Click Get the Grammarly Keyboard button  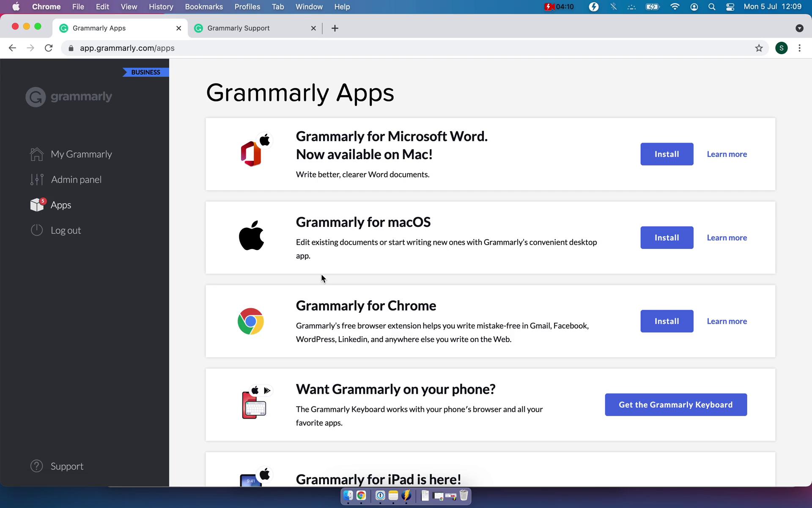[x=676, y=404]
